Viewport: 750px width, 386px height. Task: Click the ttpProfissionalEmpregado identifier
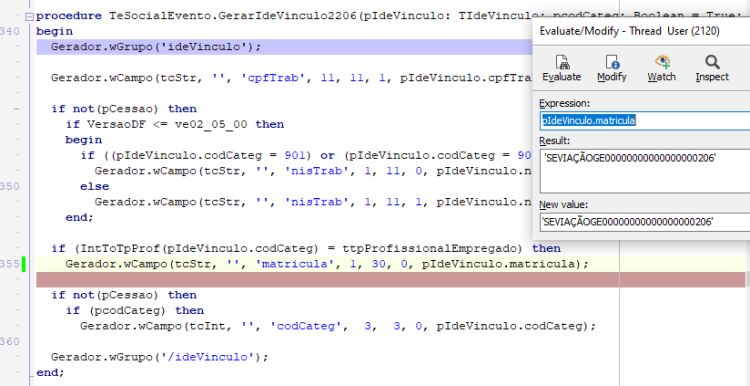[432, 249]
